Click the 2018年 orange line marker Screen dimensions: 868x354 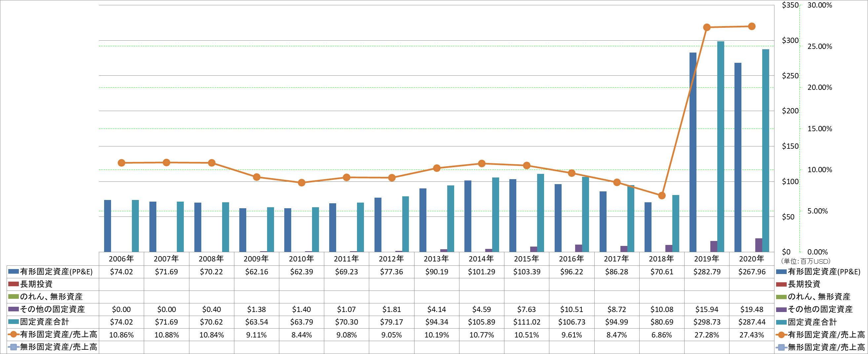coord(662,195)
